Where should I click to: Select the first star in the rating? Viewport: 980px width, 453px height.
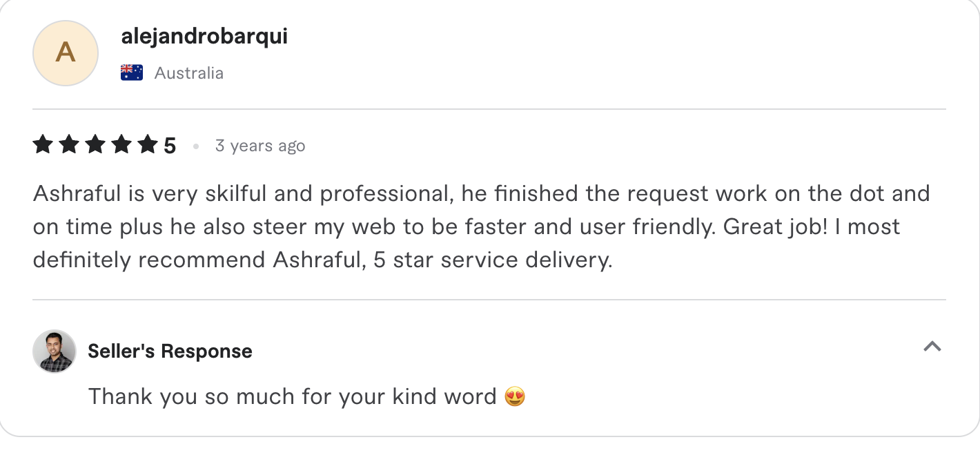pyautogui.click(x=43, y=145)
